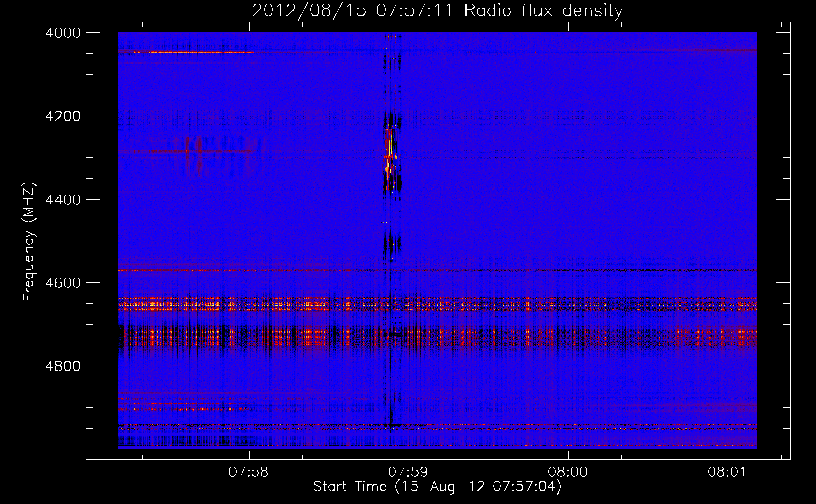Click the 4200 frequency tick label
This screenshot has width=816, height=504.
point(63,116)
